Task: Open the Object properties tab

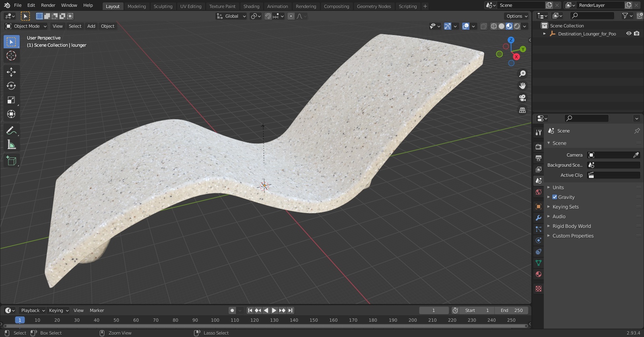Action: [538, 207]
